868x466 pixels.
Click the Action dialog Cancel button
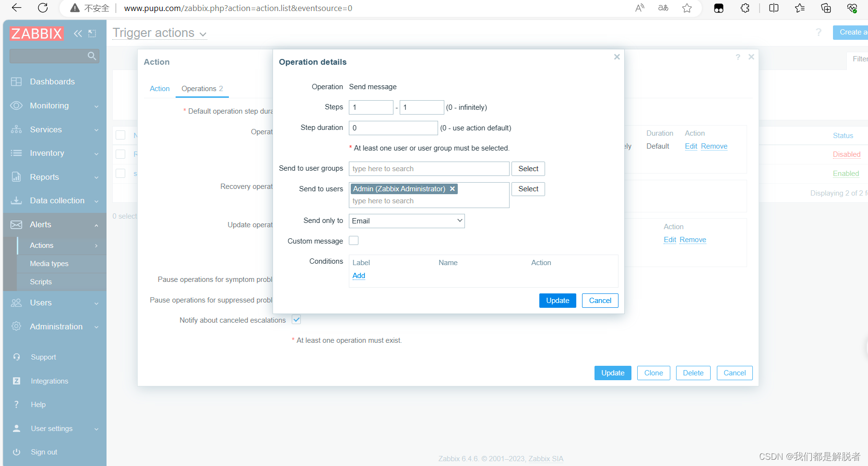735,373
